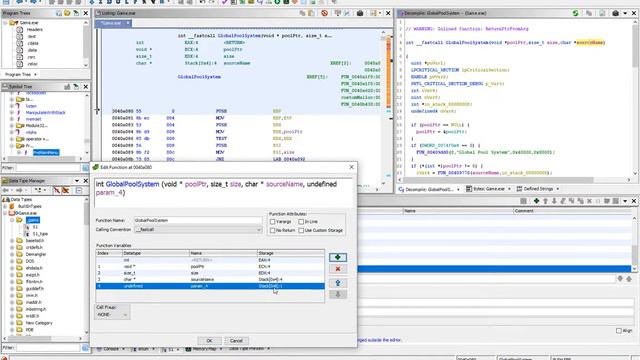Close the Edit Function dialog
This screenshot has width=640, height=360.
pos(351,167)
